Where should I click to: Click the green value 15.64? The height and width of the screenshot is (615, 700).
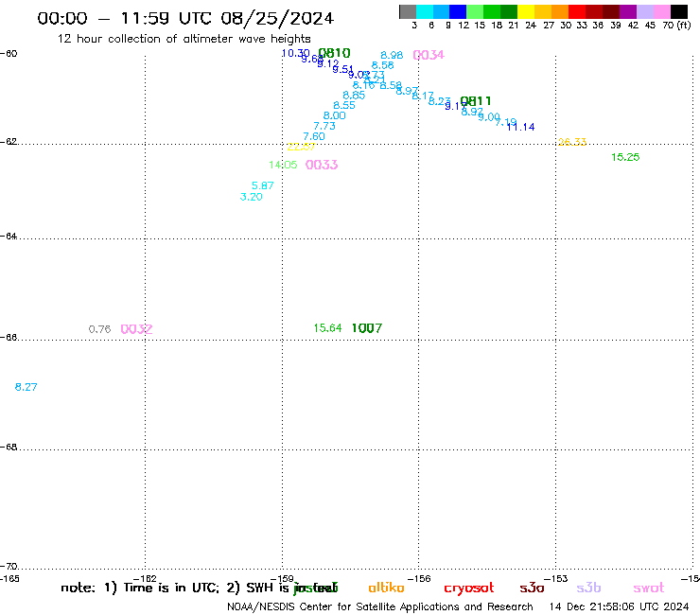point(327,328)
